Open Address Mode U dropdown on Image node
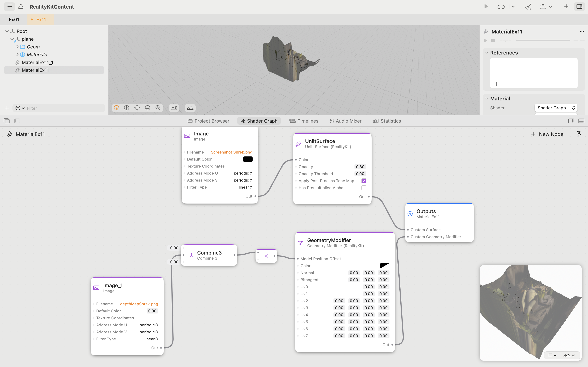This screenshot has height=367, width=588. (243, 173)
